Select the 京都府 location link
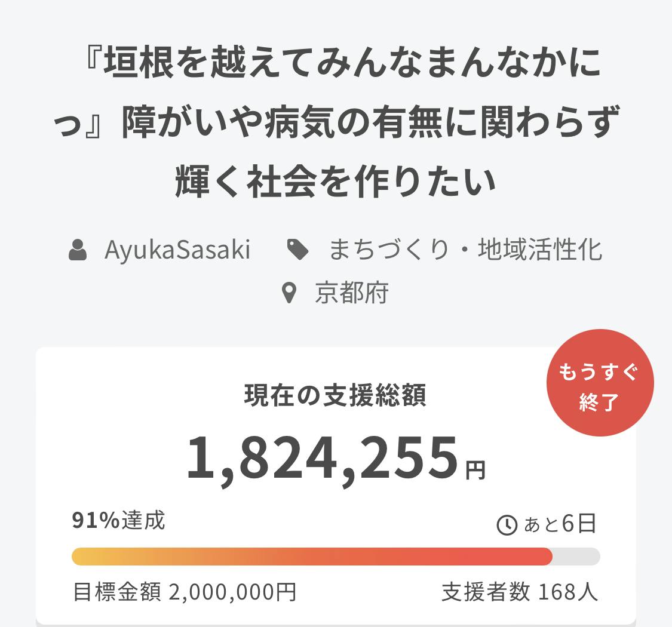Screen dimensions: 672x627 [352, 293]
